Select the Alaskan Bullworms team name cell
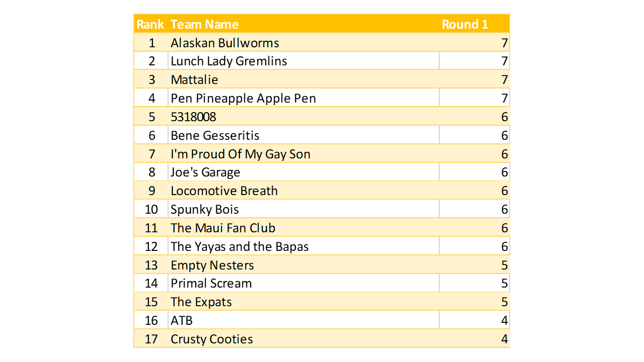The height and width of the screenshot is (362, 644). click(225, 43)
